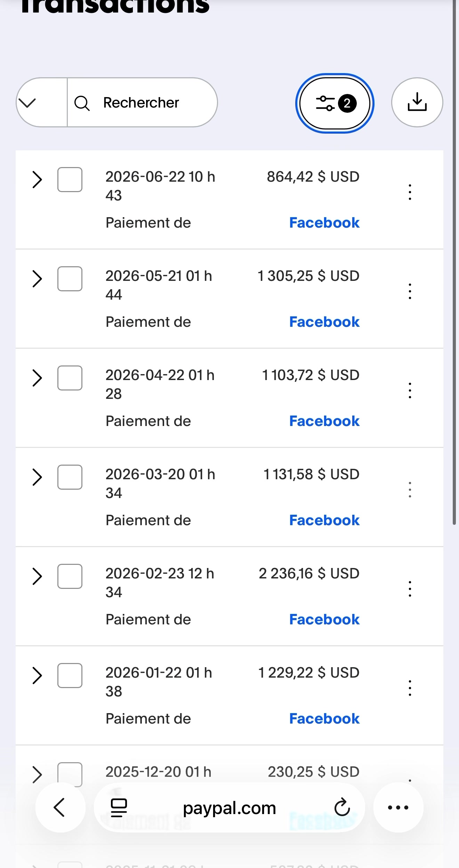The width and height of the screenshot is (459, 868).
Task: Open Facebook link for 1 103,72 $ payment
Action: tap(324, 421)
